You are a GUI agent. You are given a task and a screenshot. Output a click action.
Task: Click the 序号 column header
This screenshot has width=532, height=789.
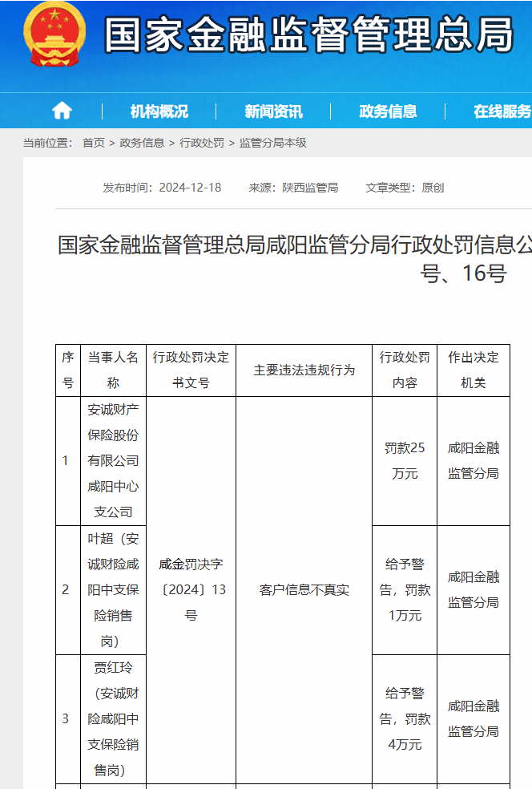(68, 370)
